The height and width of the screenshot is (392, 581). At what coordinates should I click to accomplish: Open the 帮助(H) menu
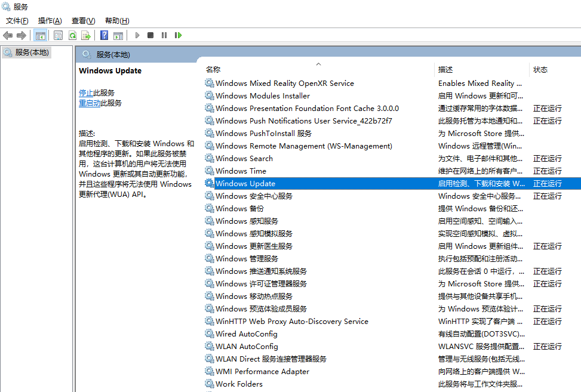point(117,21)
